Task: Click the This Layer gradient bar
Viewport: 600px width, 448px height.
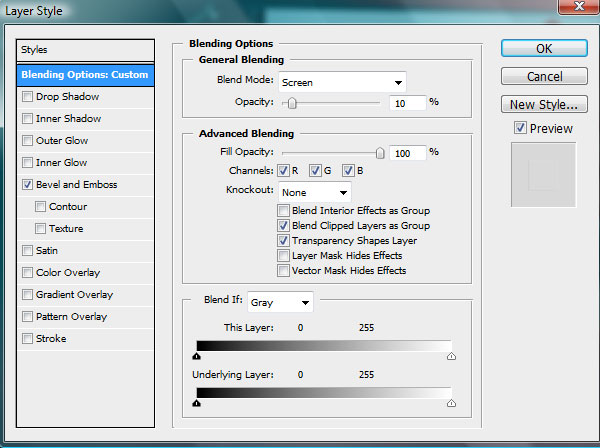Action: pyautogui.click(x=324, y=346)
